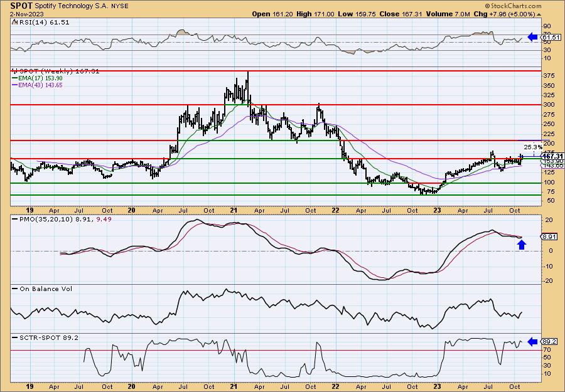Click the year 23 label under price panel

437,210
